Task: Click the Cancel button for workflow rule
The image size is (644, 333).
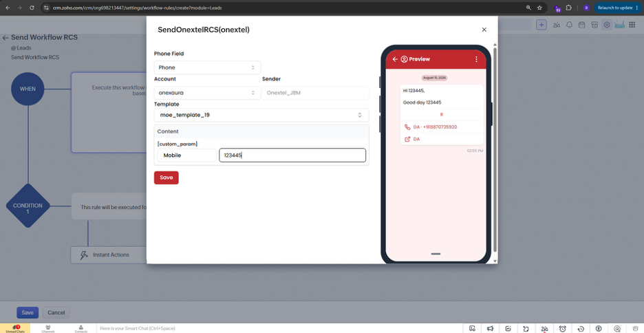Action: tap(56, 312)
